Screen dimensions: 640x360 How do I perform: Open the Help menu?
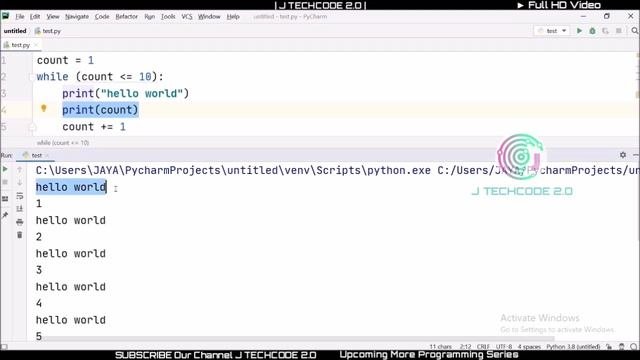point(233,16)
